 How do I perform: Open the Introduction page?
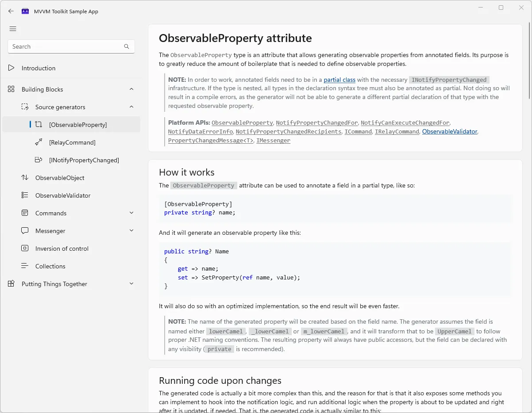[71, 68]
